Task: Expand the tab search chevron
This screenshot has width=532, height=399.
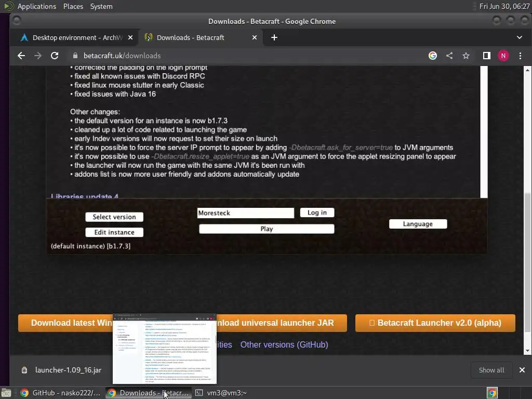Action: pyautogui.click(x=520, y=37)
